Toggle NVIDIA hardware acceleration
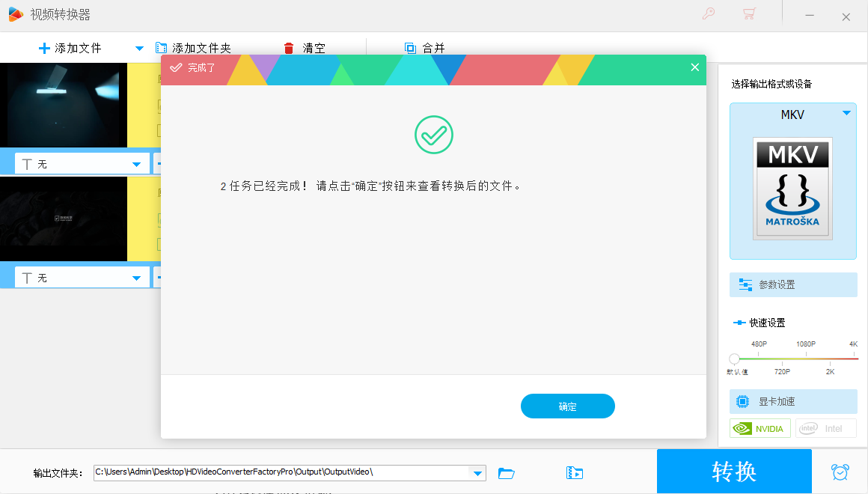868x494 pixels. [759, 428]
